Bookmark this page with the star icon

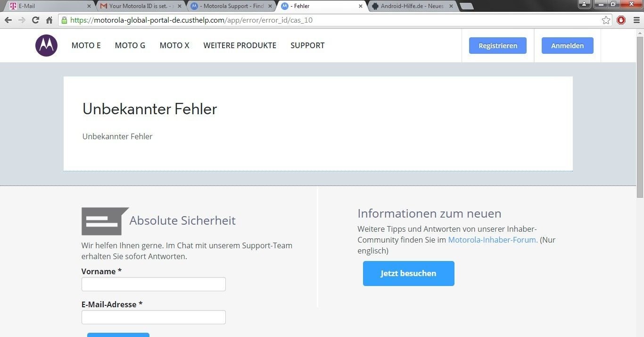606,20
